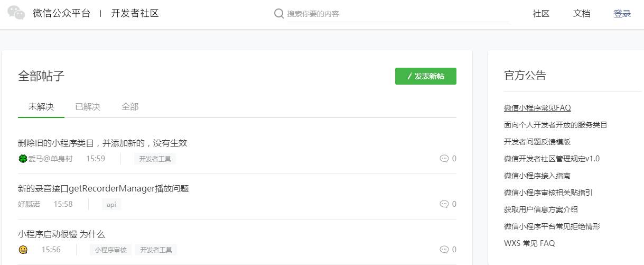
Task: Click the green clover avatar of 爱马@单身村
Action: [x=23, y=159]
